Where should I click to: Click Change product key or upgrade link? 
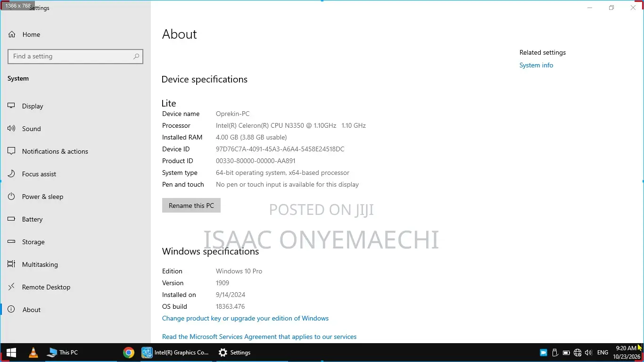click(x=245, y=318)
